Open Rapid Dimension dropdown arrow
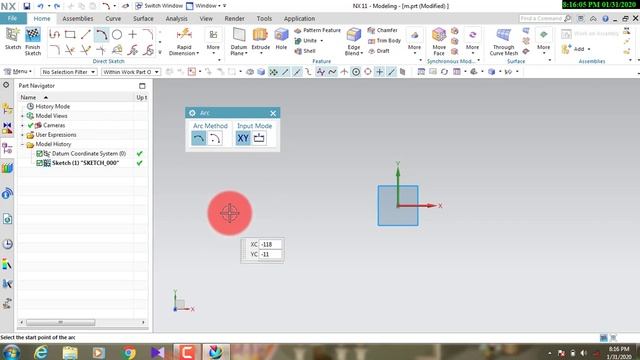Screen dimensions: 640x360 pyautogui.click(x=198, y=53)
